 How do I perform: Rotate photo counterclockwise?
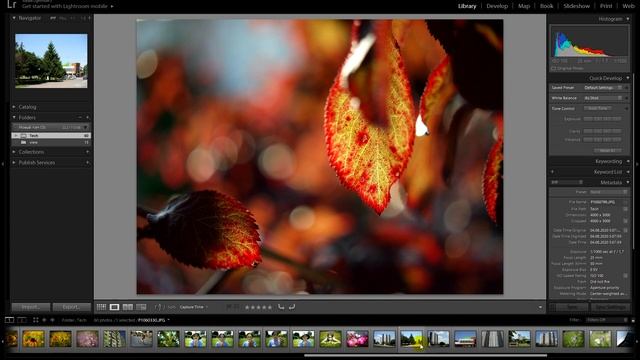(x=281, y=307)
